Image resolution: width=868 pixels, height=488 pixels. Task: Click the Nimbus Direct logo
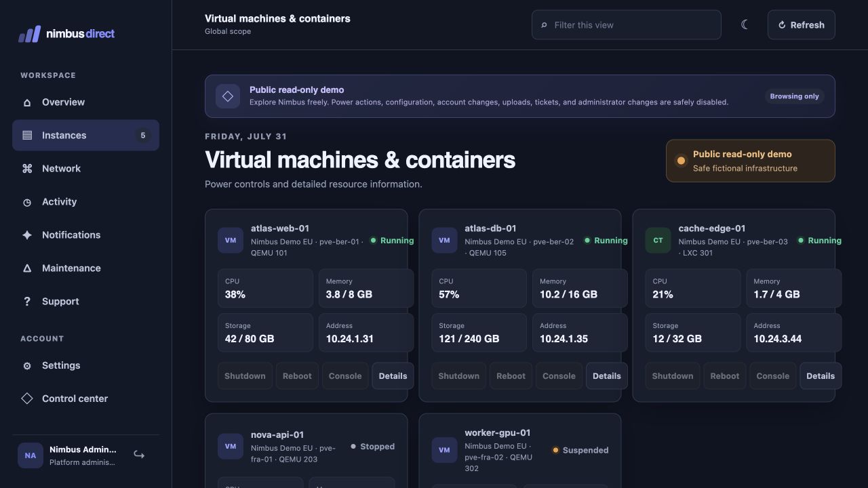click(x=66, y=34)
